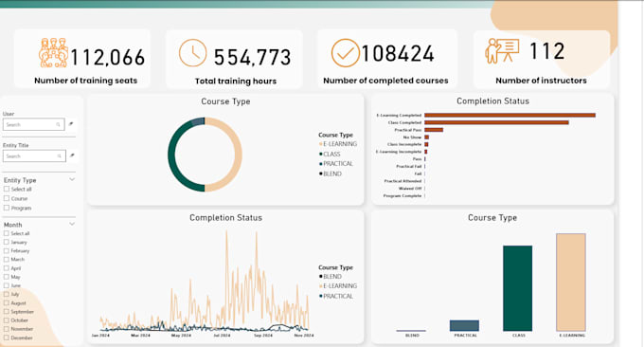Click the PRACTICAL column bar
Viewport: 644px width, 347px height.
point(464,325)
